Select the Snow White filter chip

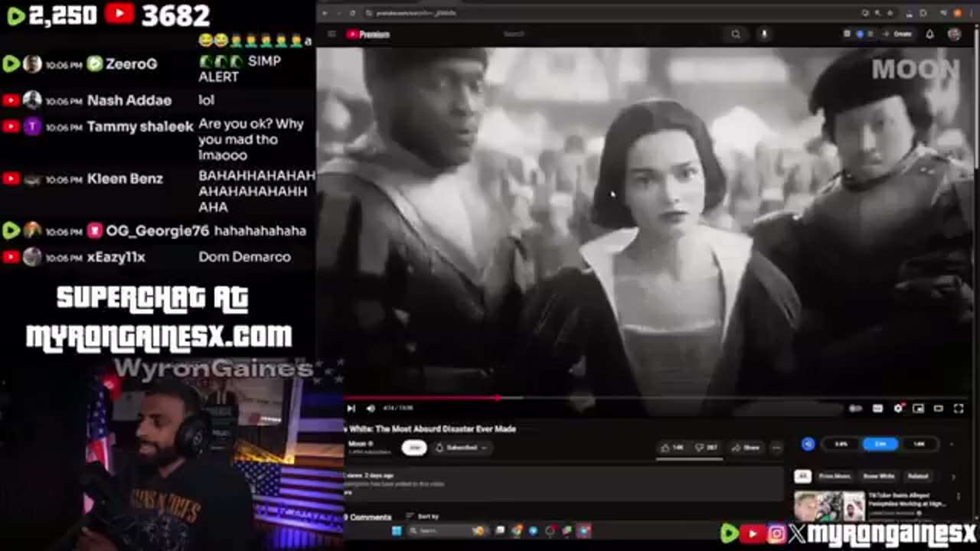(879, 476)
